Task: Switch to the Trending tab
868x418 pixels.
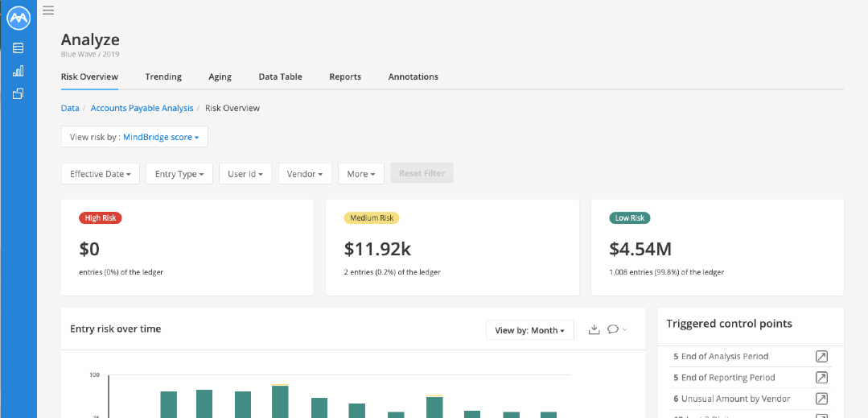Action: [x=163, y=77]
